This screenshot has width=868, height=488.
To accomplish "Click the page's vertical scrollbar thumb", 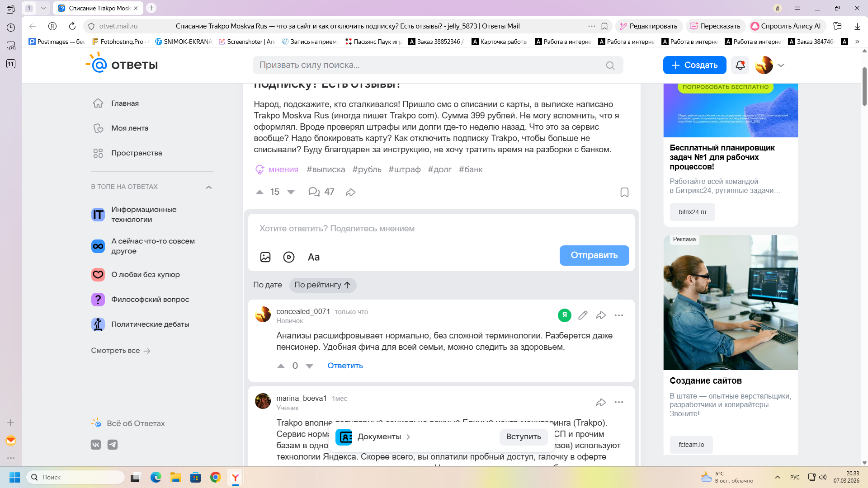I will 864,86.
